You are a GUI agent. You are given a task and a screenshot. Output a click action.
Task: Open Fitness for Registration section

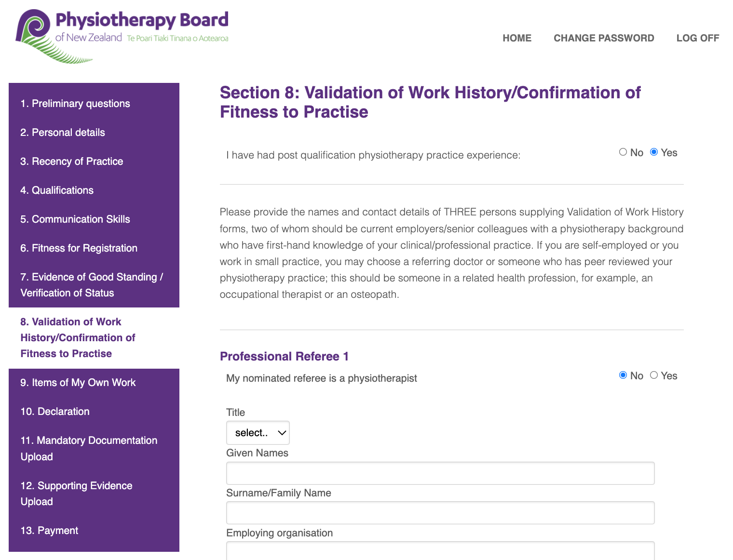point(79,248)
